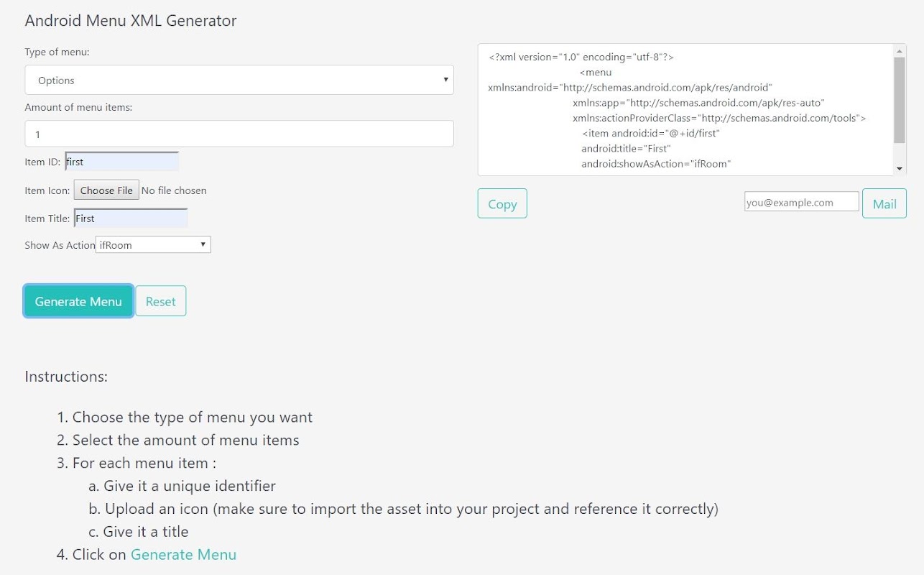
Task: Click the scroll up arrow in XML output
Action: click(x=900, y=51)
